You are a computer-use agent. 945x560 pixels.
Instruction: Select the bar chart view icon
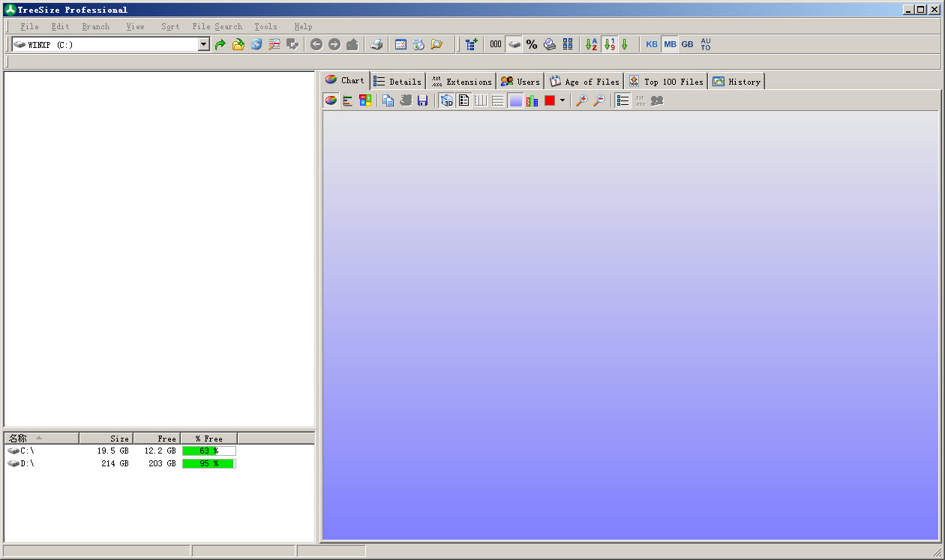pyautogui.click(x=348, y=100)
